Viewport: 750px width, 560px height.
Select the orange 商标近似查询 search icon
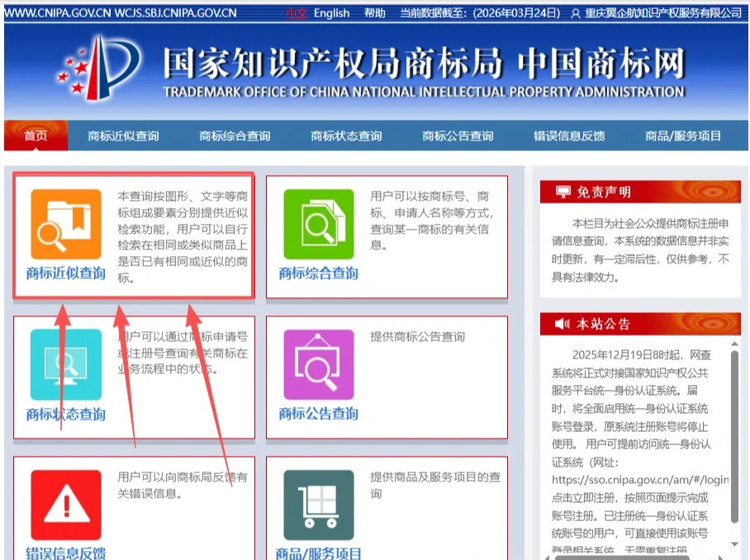[x=64, y=225]
